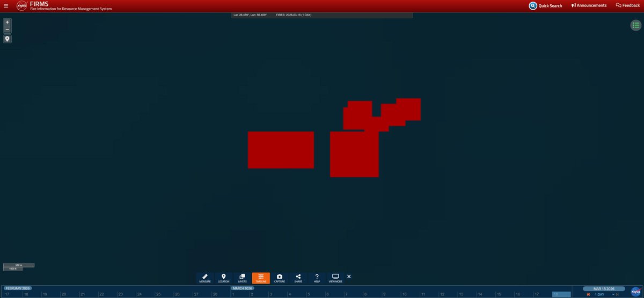The image size is (644, 298).
Task: Open the 1 DAY range dropdown
Action: [x=604, y=294]
